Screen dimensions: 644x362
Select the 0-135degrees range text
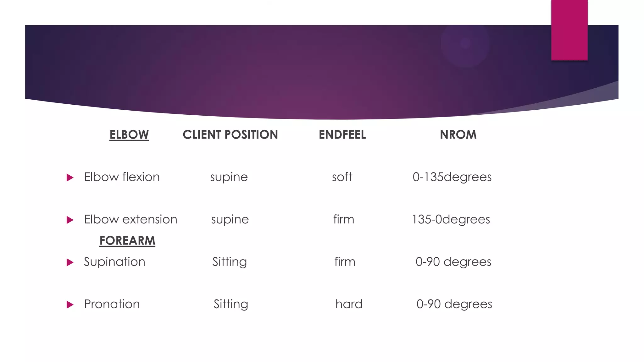click(452, 177)
